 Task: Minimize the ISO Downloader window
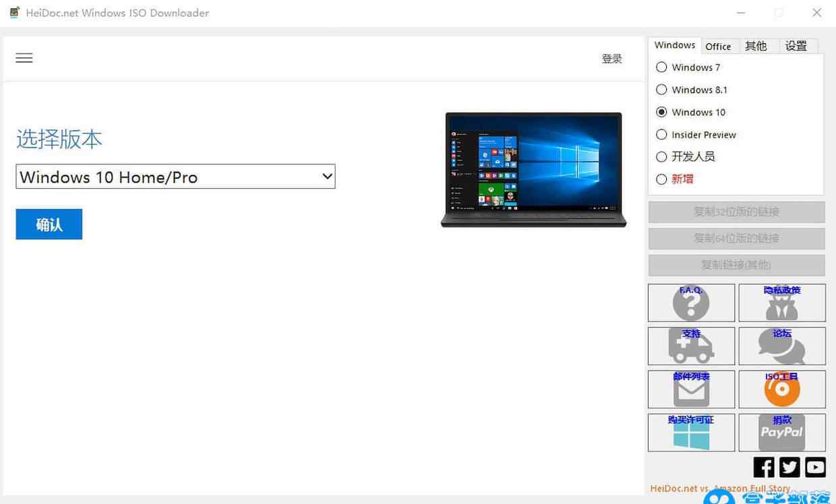pyautogui.click(x=742, y=13)
